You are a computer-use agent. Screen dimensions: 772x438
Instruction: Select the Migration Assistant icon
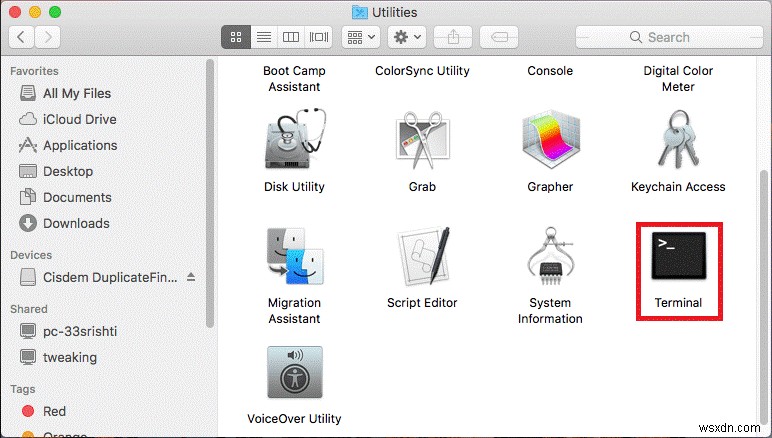[294, 256]
